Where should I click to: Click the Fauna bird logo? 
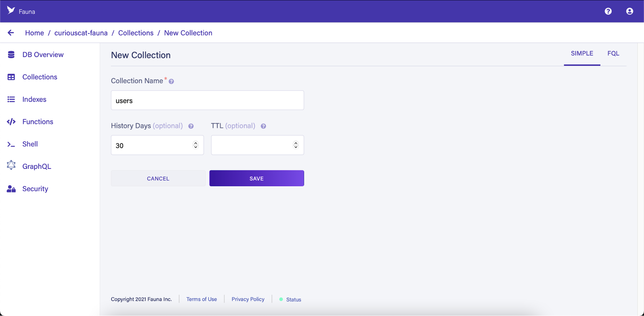coord(11,10)
